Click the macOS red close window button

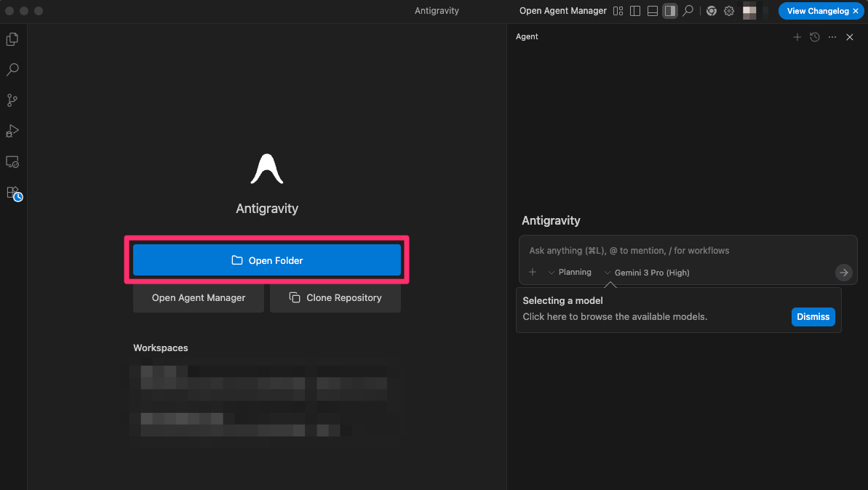click(9, 11)
